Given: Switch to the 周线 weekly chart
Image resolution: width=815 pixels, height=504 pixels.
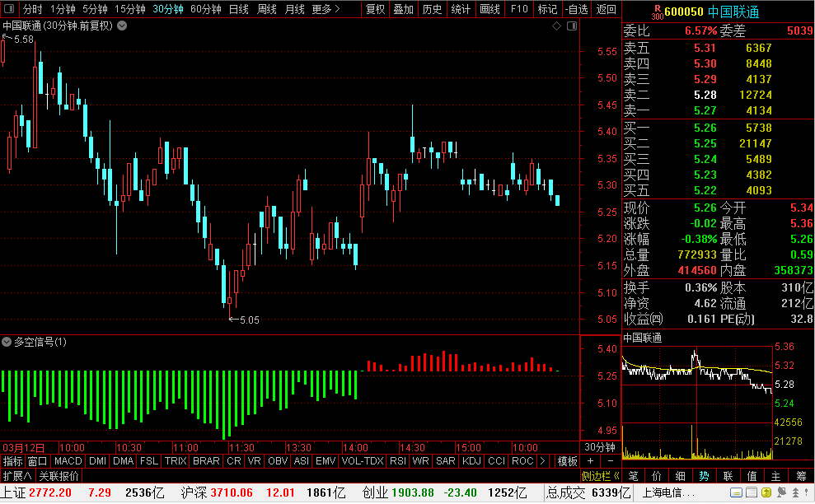Looking at the screenshot, I should 267,9.
